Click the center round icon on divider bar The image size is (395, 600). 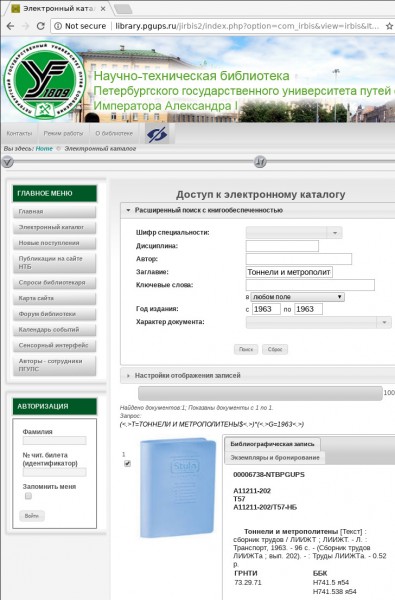click(260, 162)
